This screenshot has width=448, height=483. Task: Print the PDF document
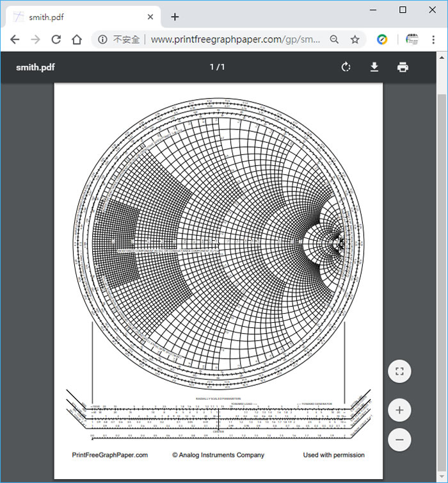[x=403, y=67]
